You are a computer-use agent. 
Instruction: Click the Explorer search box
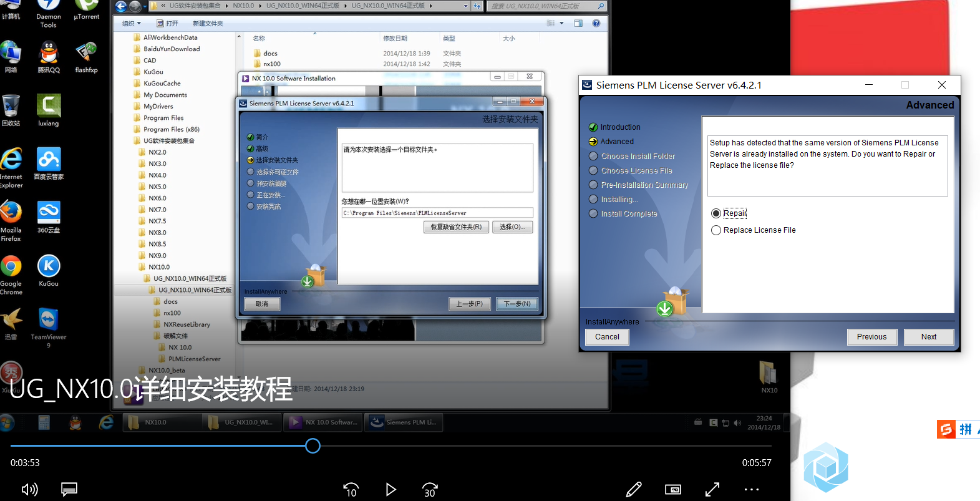pos(547,6)
